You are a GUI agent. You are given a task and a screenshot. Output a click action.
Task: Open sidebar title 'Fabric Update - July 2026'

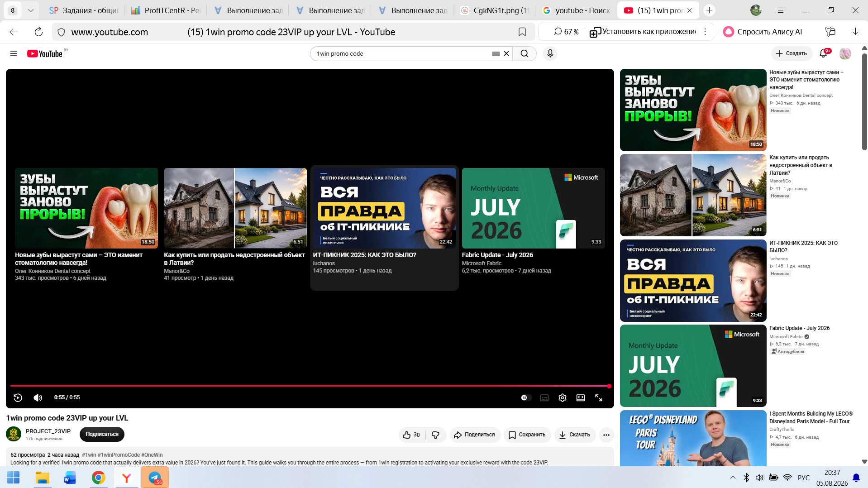click(799, 328)
